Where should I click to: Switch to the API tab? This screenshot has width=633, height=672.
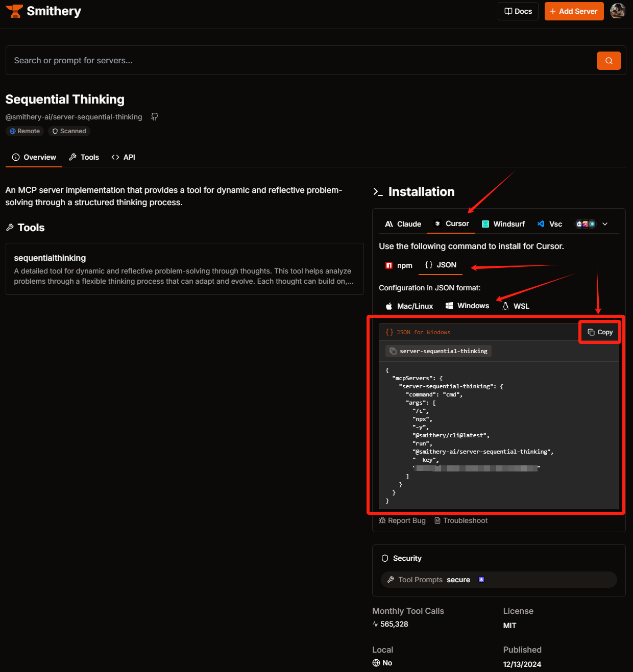[123, 157]
